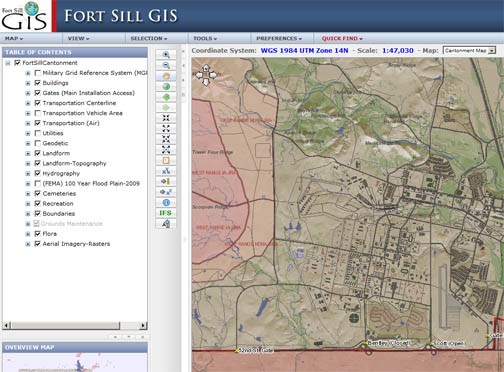
Task: Enable the (FEMA) 100 Year Flood Plain-2009 checkbox
Action: point(38,183)
